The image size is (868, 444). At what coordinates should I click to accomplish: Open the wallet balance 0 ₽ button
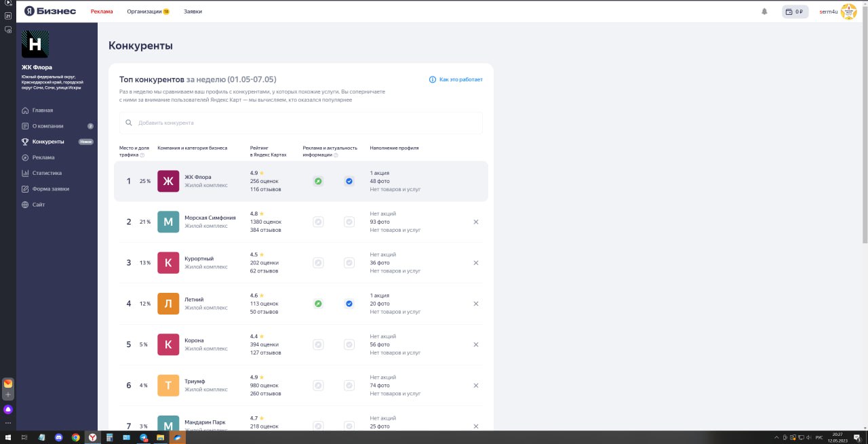[x=795, y=12]
